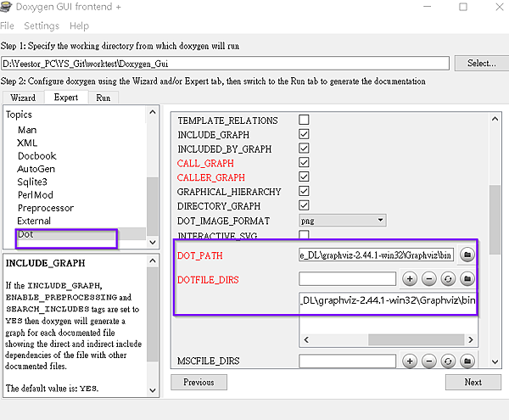Viewport: 509px width, 420px height.
Task: Click options panel scroll up arrow
Action: [495, 119]
